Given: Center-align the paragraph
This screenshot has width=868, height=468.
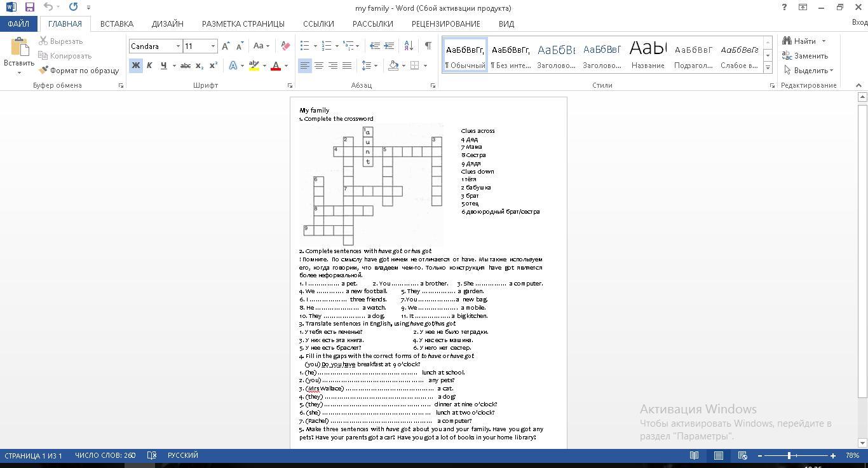Looking at the screenshot, I should click(319, 65).
